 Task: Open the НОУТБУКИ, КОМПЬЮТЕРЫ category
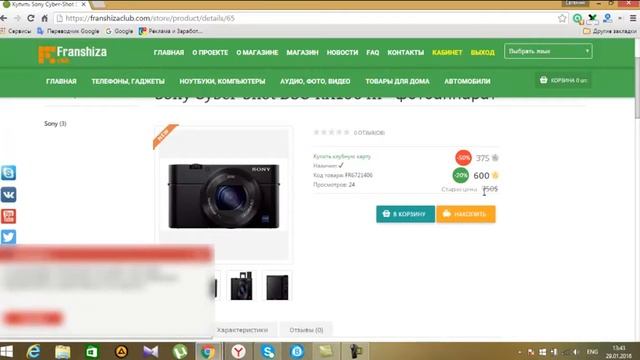coord(222,81)
